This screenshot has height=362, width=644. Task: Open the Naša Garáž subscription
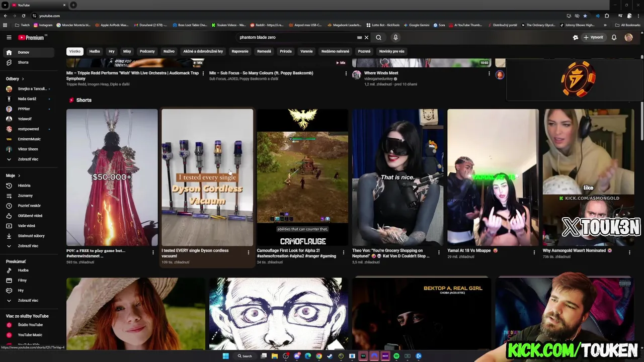click(x=28, y=99)
